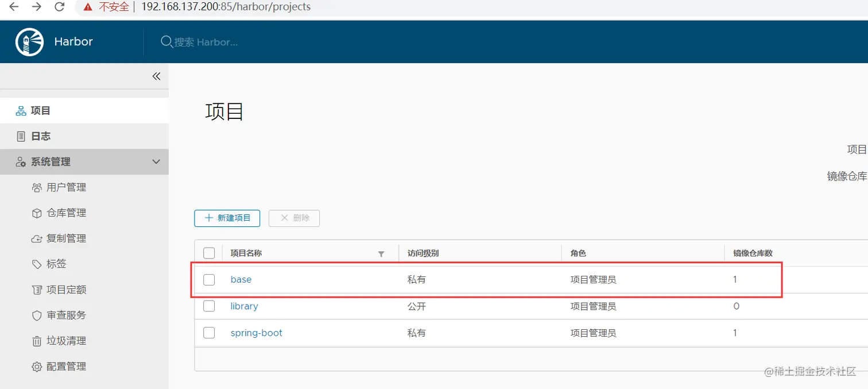Click the browser back arrow
Screen dimensions: 868x389
pyautogui.click(x=13, y=7)
